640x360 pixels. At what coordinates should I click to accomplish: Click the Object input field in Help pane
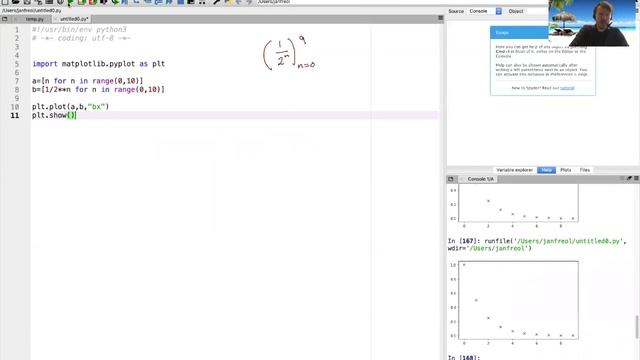[537, 11]
